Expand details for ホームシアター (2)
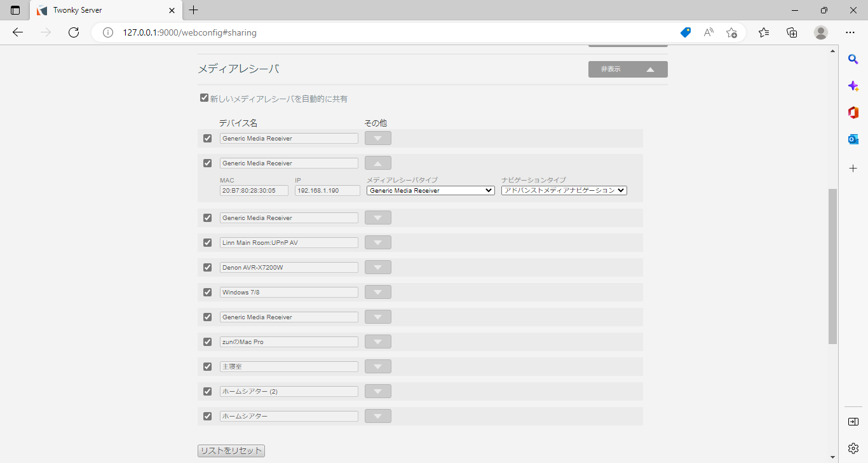 378,391
